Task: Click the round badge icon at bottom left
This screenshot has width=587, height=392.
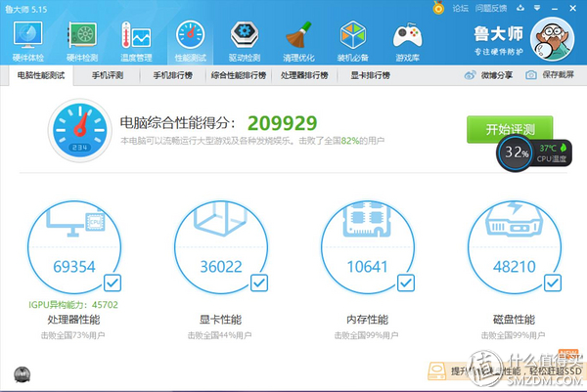Action: click(x=23, y=374)
